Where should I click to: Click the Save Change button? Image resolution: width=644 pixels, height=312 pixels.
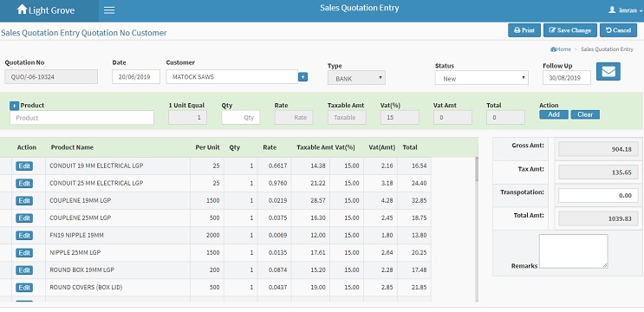(570, 30)
